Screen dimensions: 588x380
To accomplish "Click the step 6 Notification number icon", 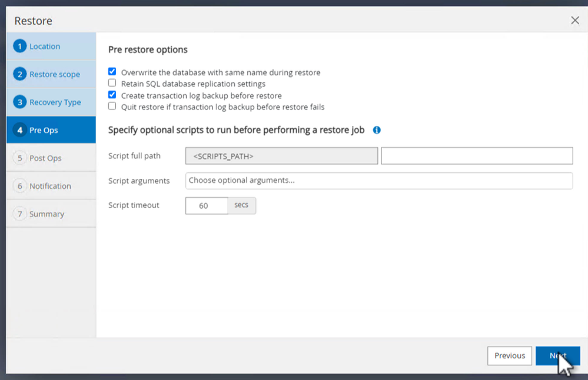I will coord(20,186).
